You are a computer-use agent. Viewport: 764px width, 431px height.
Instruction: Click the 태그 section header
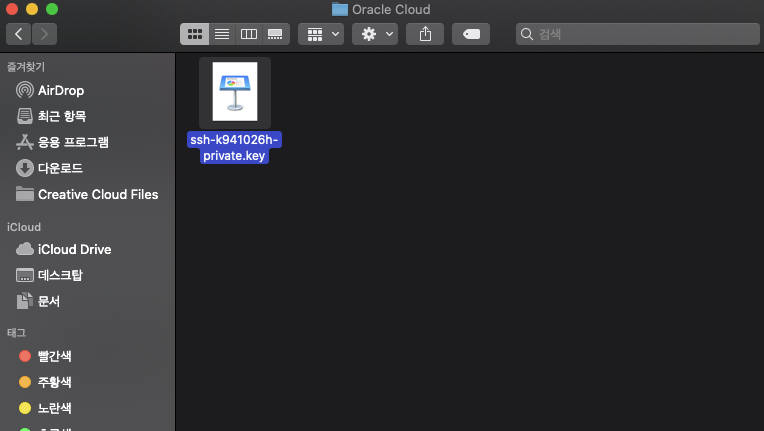16,333
